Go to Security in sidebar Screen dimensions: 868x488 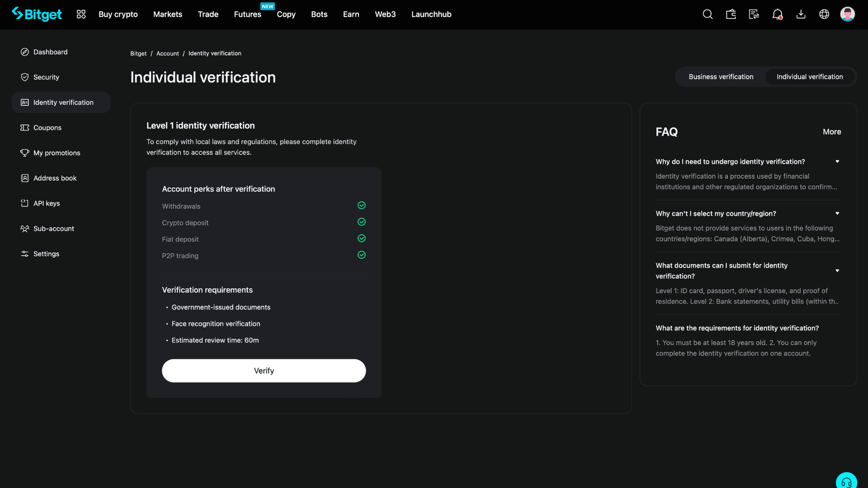point(46,77)
